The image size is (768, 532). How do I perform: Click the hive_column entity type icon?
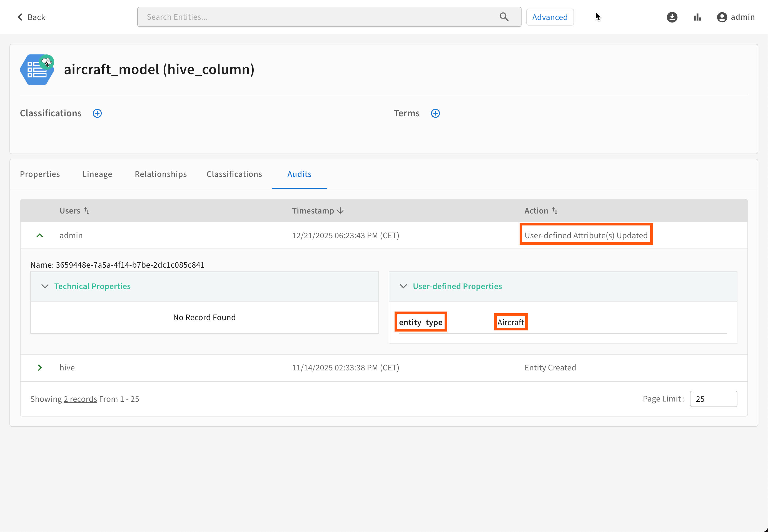(37, 70)
